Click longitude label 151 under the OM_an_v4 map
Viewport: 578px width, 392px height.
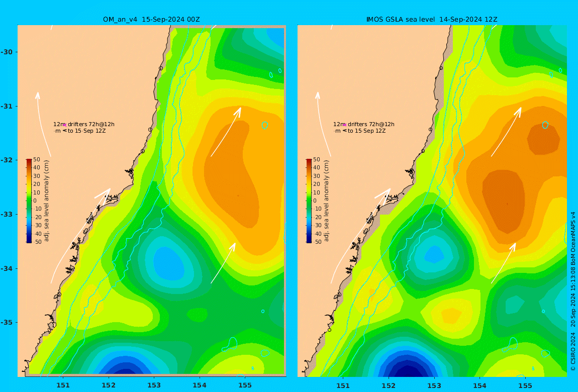tap(63, 385)
